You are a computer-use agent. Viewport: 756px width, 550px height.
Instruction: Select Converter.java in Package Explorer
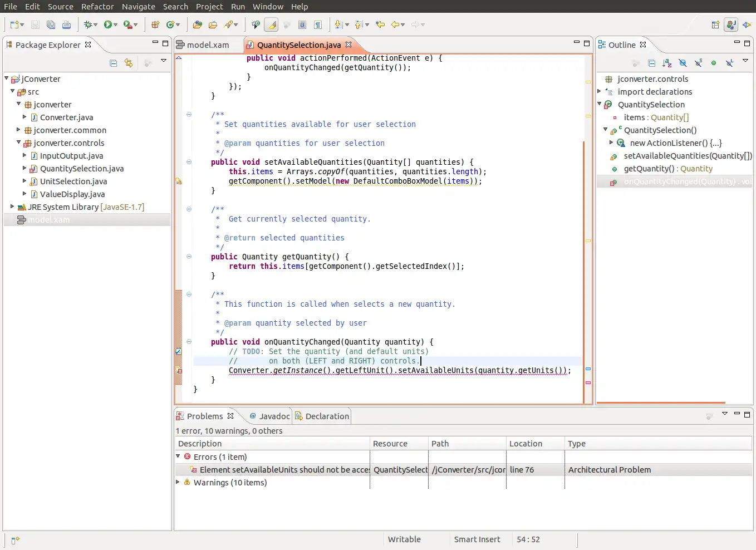coord(66,117)
